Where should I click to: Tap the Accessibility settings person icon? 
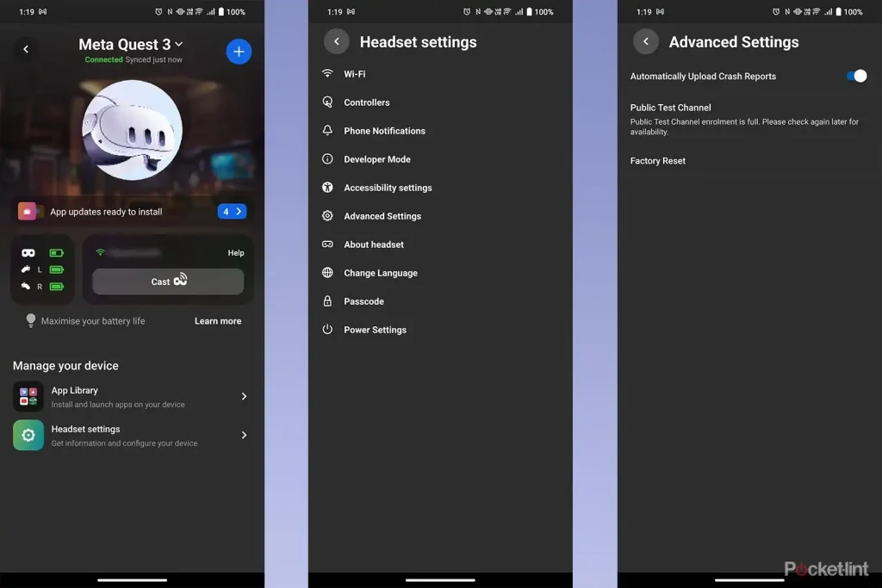click(x=327, y=187)
